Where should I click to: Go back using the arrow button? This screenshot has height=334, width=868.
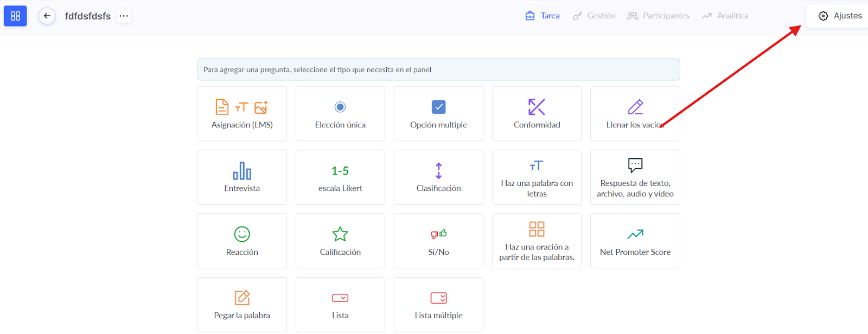pos(47,16)
